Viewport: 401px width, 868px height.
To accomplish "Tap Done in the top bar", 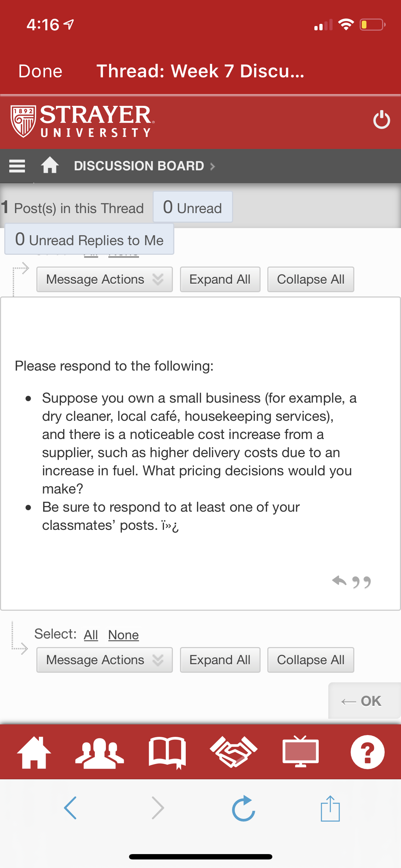I will (40, 71).
